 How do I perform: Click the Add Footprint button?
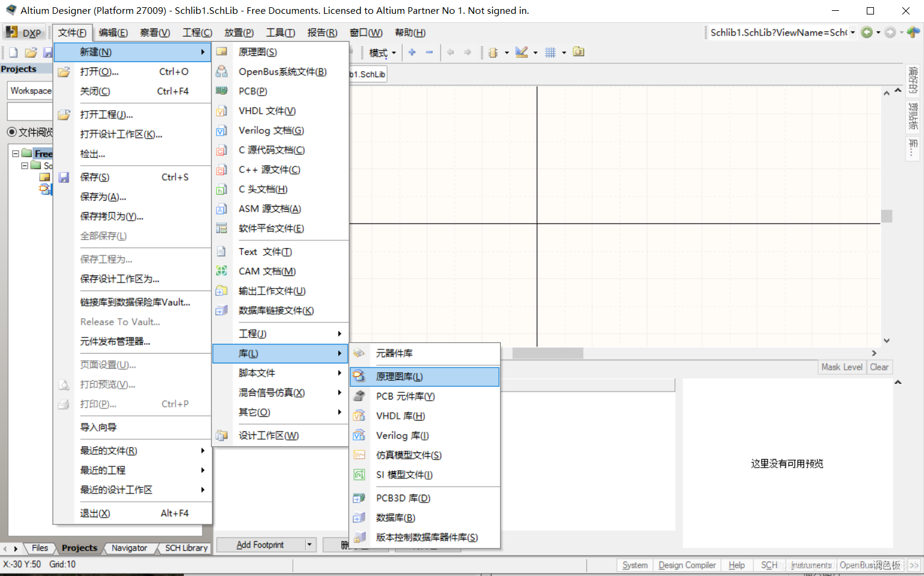tap(260, 545)
